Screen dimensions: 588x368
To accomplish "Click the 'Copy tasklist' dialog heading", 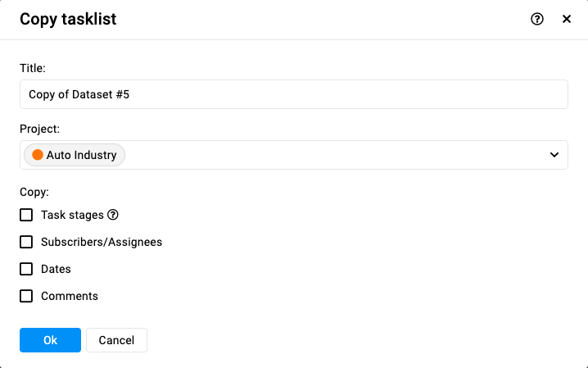I will 68,19.
